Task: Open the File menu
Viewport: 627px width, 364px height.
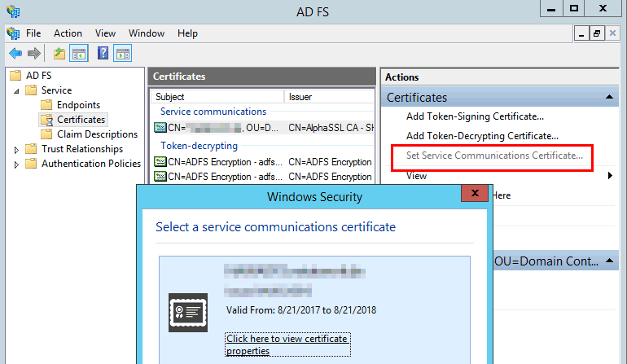Action: tap(33, 33)
